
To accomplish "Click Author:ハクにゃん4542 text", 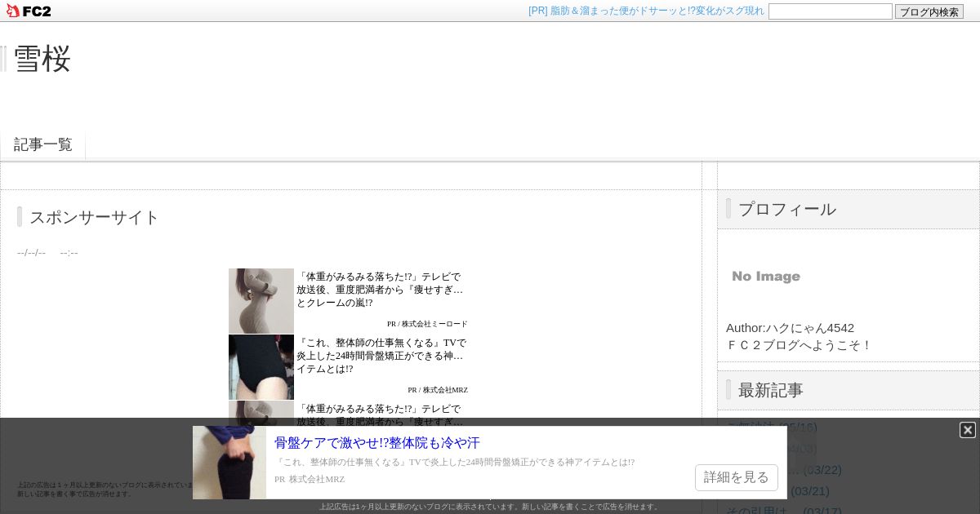I will click(x=791, y=328).
